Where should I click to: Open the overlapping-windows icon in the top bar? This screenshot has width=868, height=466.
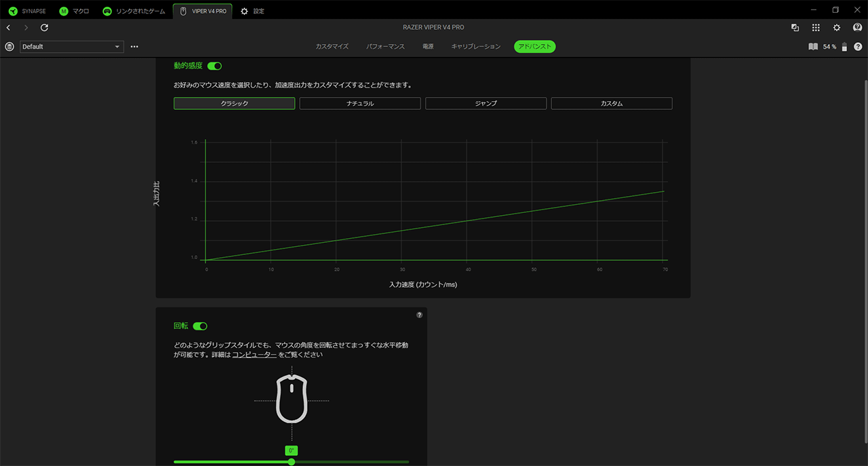point(795,28)
